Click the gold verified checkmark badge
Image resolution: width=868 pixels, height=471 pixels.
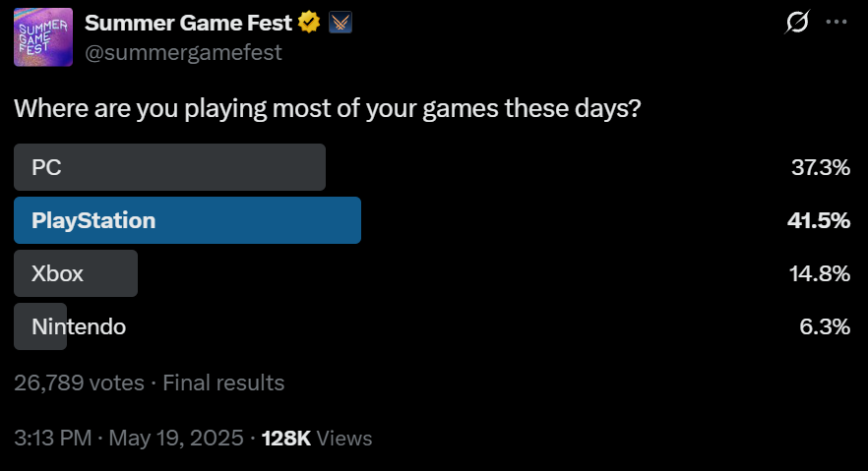(309, 23)
